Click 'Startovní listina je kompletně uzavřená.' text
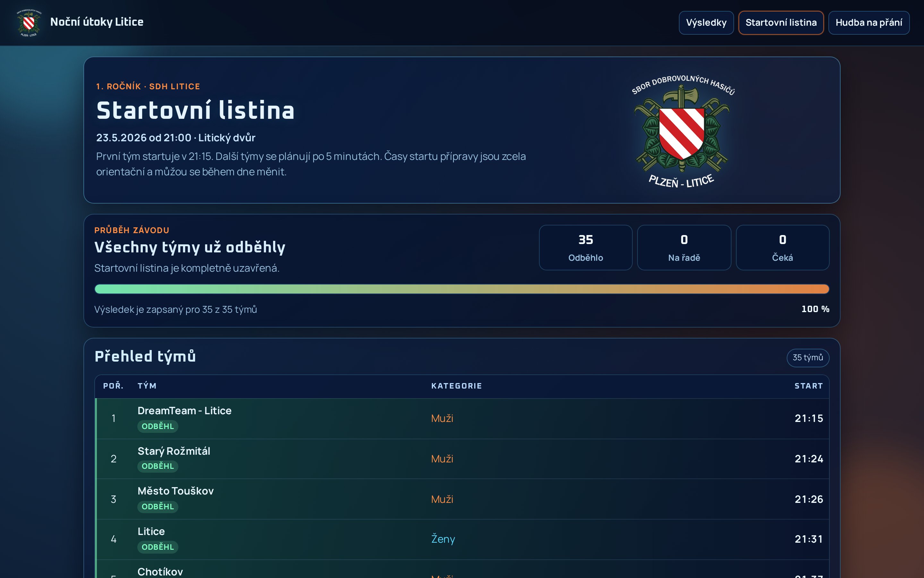 pos(187,268)
